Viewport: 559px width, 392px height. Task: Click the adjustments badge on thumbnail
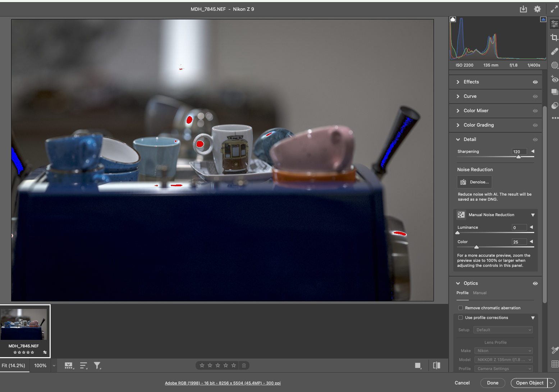(45, 352)
